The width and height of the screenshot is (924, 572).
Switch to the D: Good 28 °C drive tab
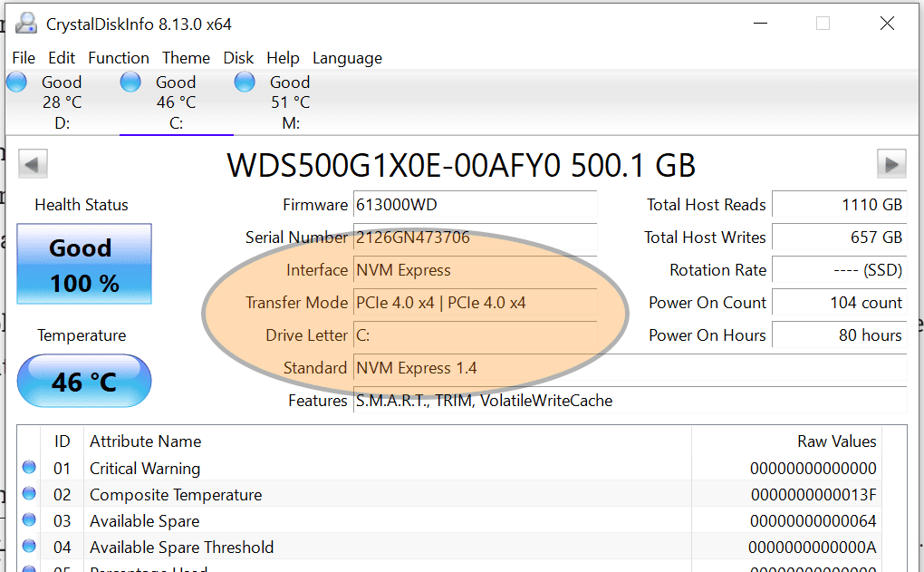[62, 102]
